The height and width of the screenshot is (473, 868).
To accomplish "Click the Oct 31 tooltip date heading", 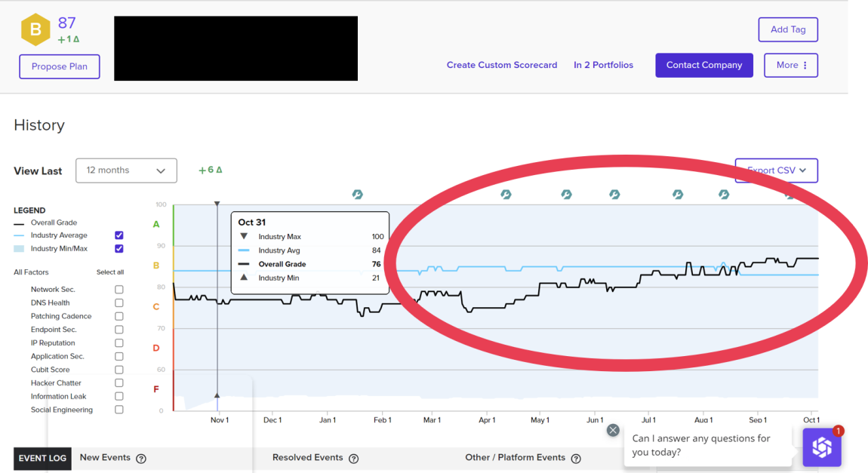I will pyautogui.click(x=252, y=223).
